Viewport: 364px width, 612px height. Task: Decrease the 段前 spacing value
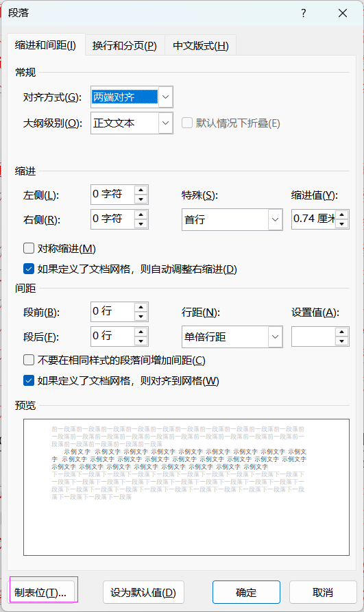(x=141, y=317)
